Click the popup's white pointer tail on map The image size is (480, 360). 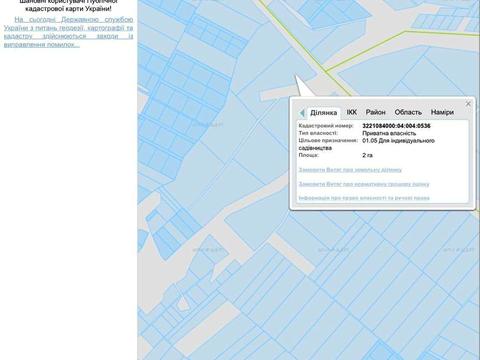(303, 86)
